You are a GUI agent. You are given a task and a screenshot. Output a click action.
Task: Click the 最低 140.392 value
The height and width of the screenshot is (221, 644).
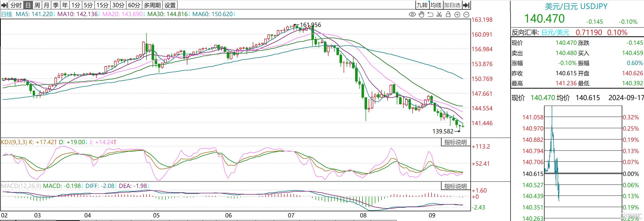[x=632, y=83]
